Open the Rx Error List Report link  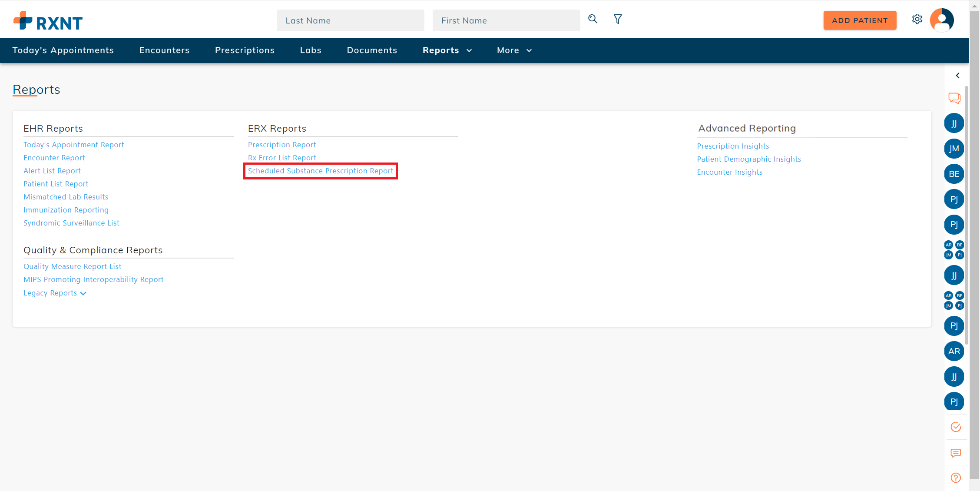(x=282, y=158)
